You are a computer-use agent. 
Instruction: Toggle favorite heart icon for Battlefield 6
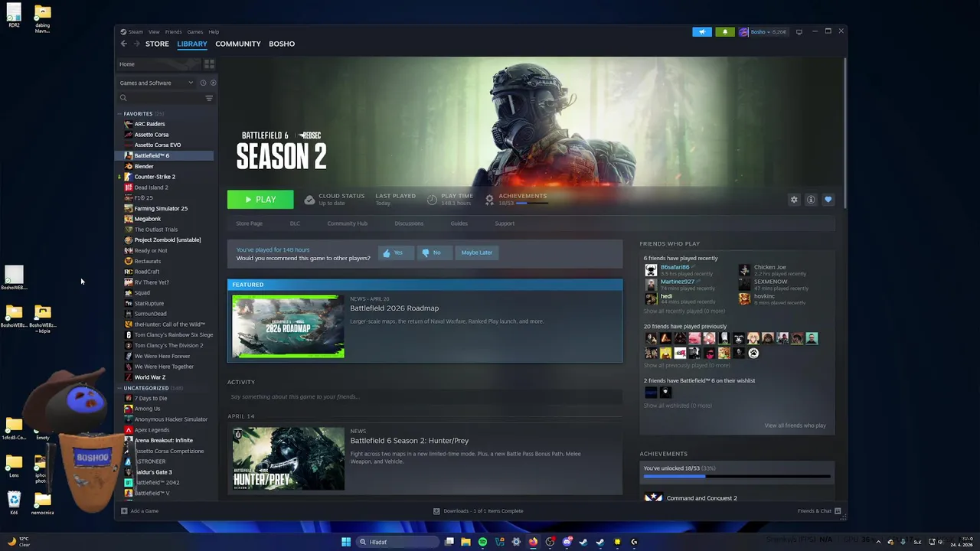(x=828, y=200)
